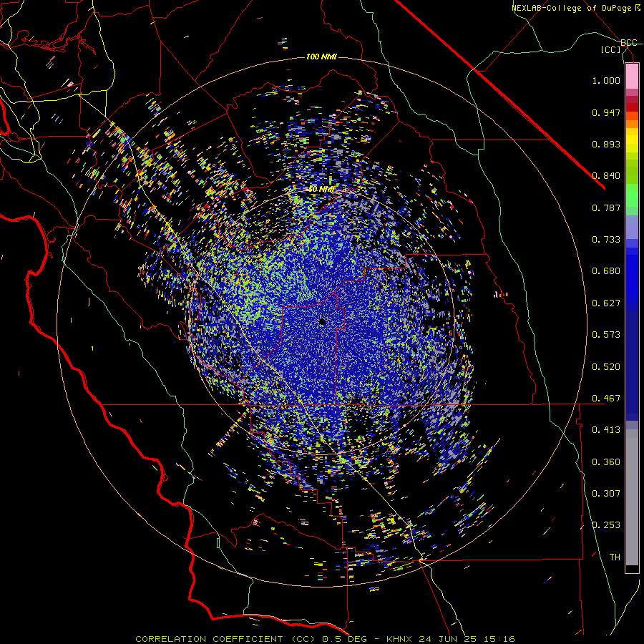Select the 0.733 scale value
This screenshot has width=644, height=644.
(606, 240)
